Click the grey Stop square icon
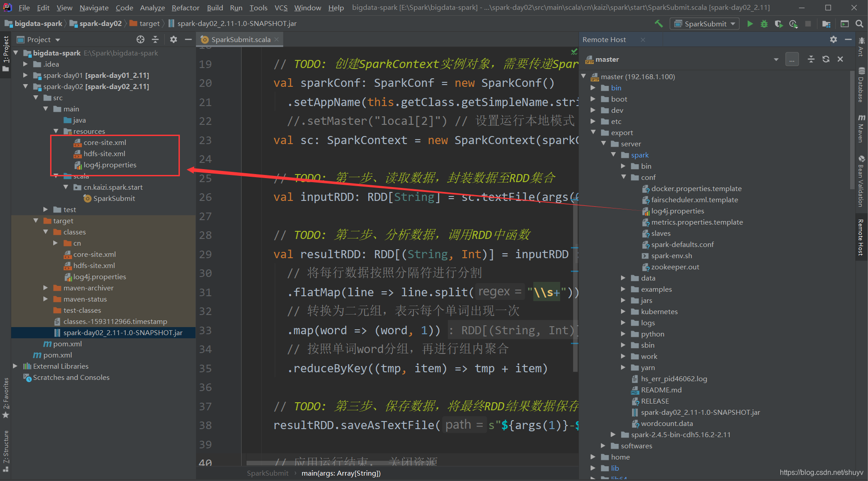The height and width of the screenshot is (481, 868). [808, 24]
